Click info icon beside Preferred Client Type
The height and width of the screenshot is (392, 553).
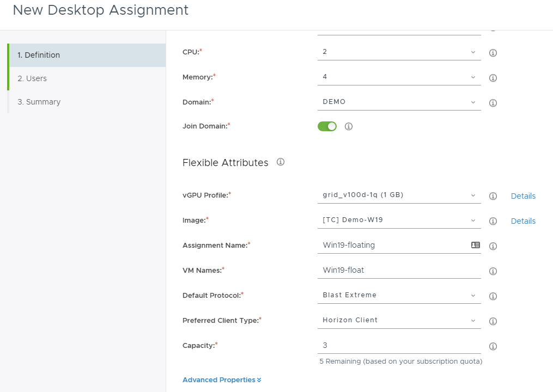[x=493, y=321]
